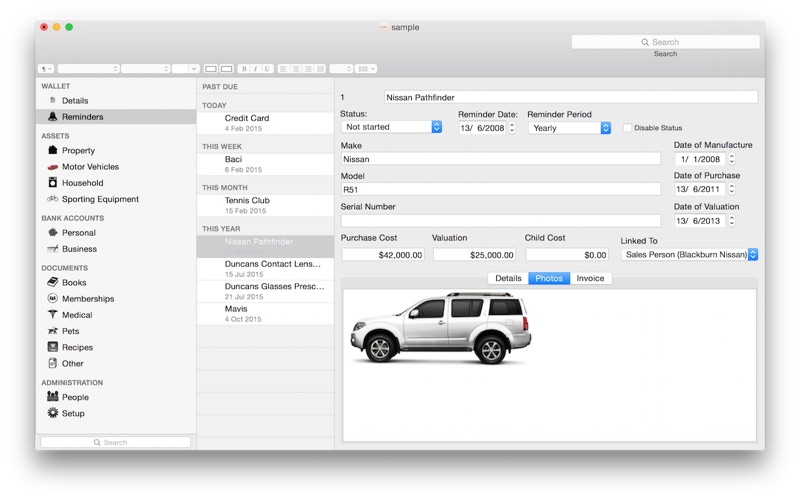The height and width of the screenshot is (500, 800).
Task: Click the sidebar bottom Search field
Action: click(x=115, y=442)
